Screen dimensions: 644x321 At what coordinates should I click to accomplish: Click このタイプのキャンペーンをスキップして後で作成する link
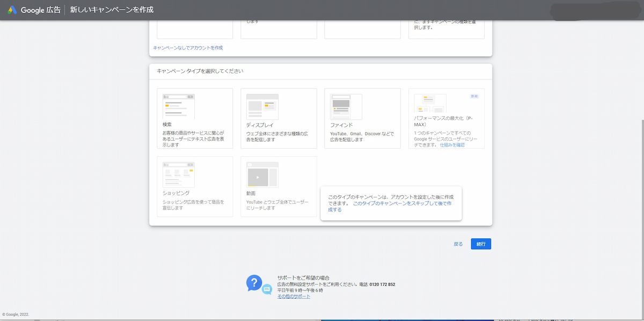(390, 207)
